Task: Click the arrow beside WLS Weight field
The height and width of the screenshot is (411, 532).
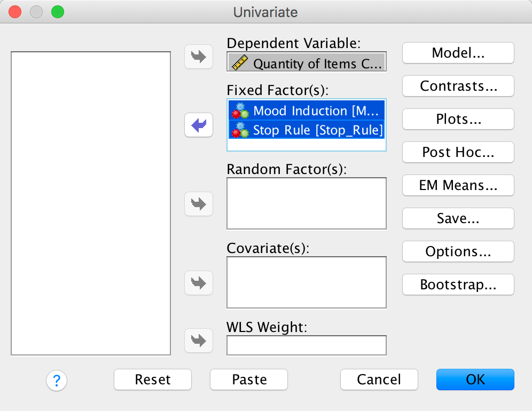Action: 199,340
